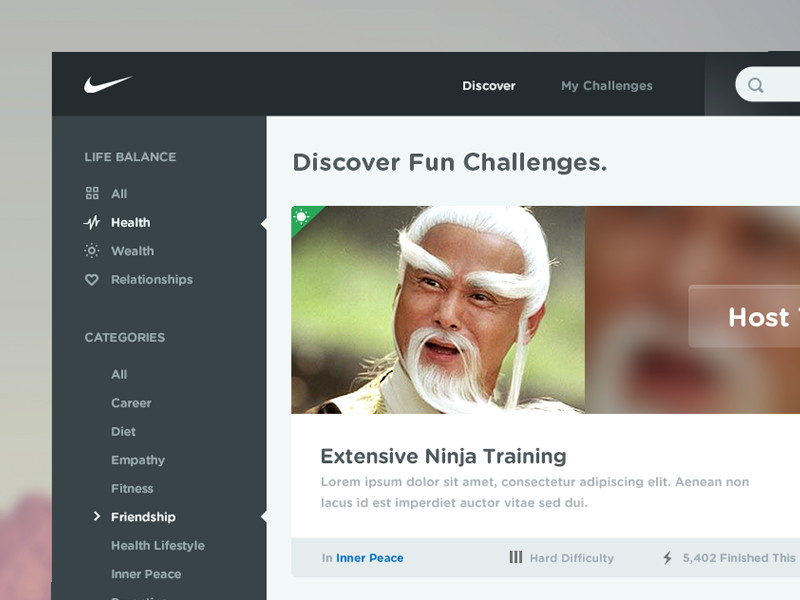
Task: Open the Inner Peace sidebar category
Action: (x=146, y=574)
